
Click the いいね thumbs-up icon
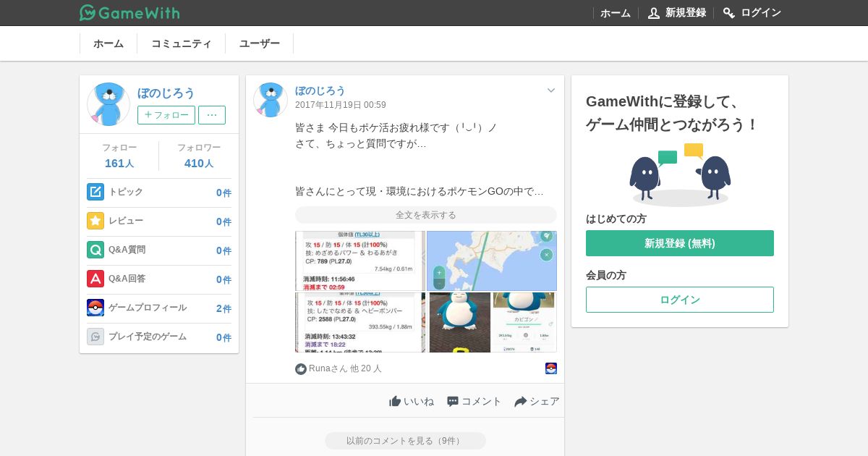[395, 401]
